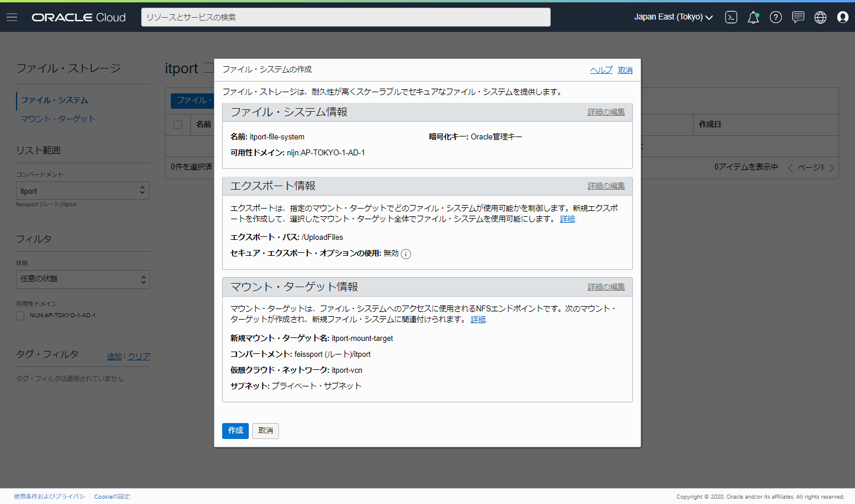Open the 任意の状態 state filter dropdown
This screenshot has height=504, width=855.
[x=83, y=279]
